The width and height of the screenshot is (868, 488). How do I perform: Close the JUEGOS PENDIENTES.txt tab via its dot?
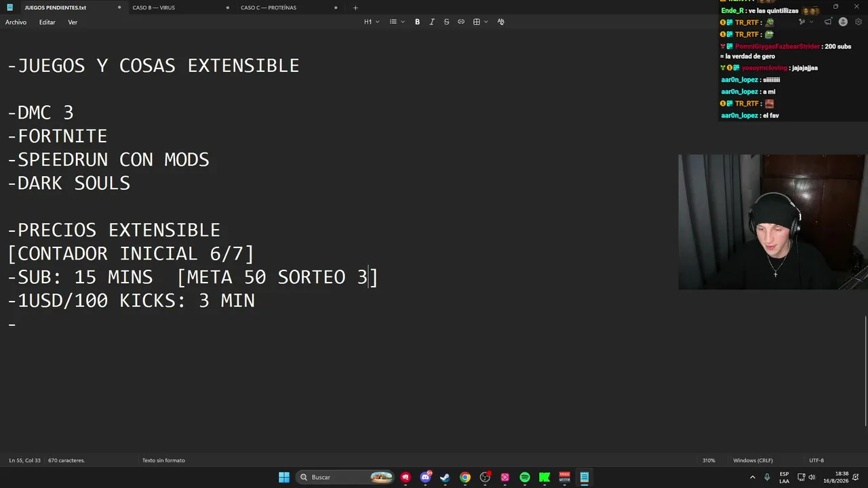click(x=119, y=7)
